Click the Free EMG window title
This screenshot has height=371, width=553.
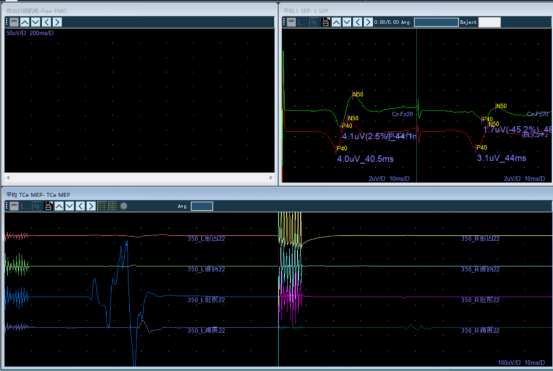coord(36,11)
